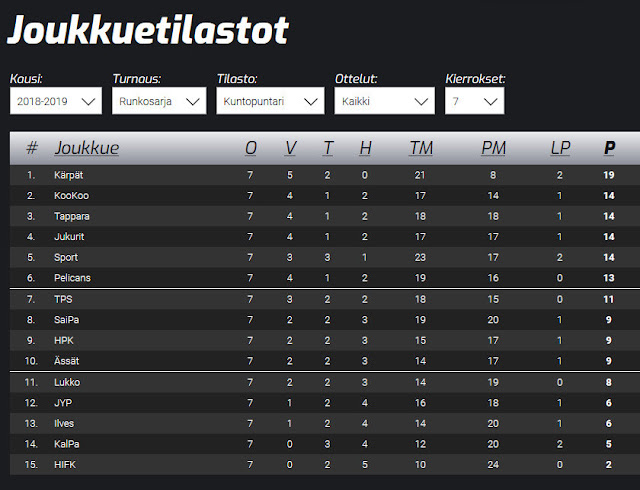The image size is (640, 490).
Task: Sort by the H losses column
Action: 365,148
